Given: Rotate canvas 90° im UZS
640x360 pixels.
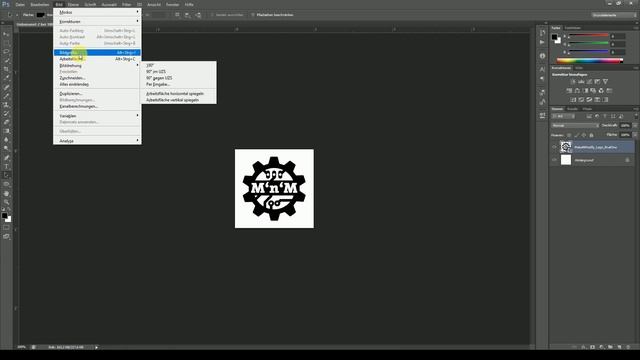Looking at the screenshot, I should coord(179,71).
